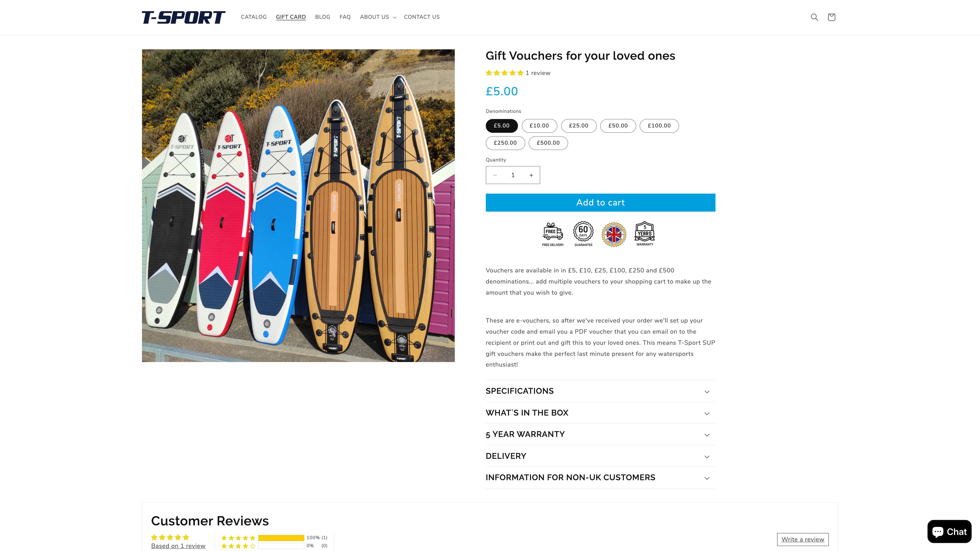Select the £500.00 denomination

tap(548, 143)
